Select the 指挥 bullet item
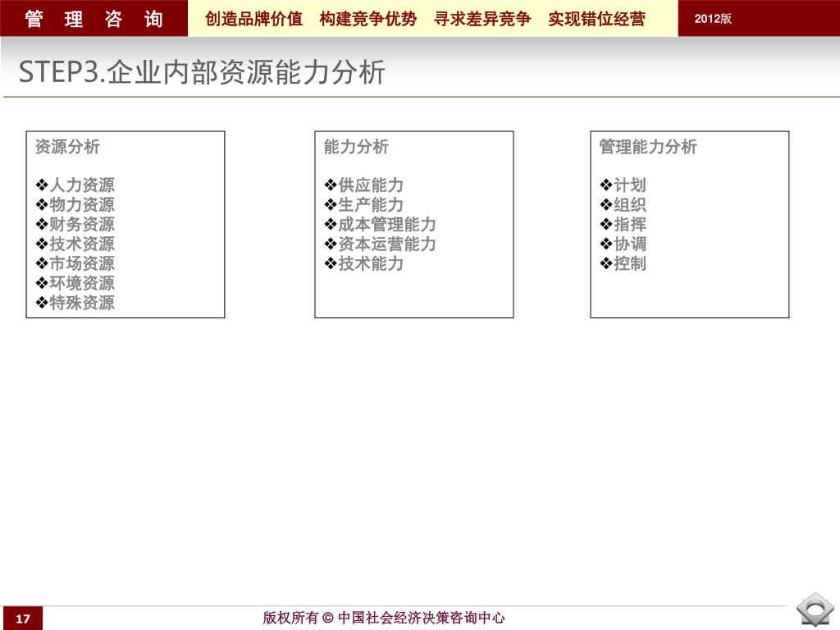 click(623, 225)
